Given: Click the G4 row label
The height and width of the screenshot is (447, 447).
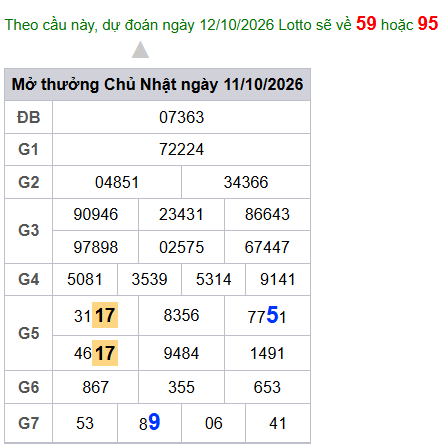Looking at the screenshot, I should tap(29, 279).
